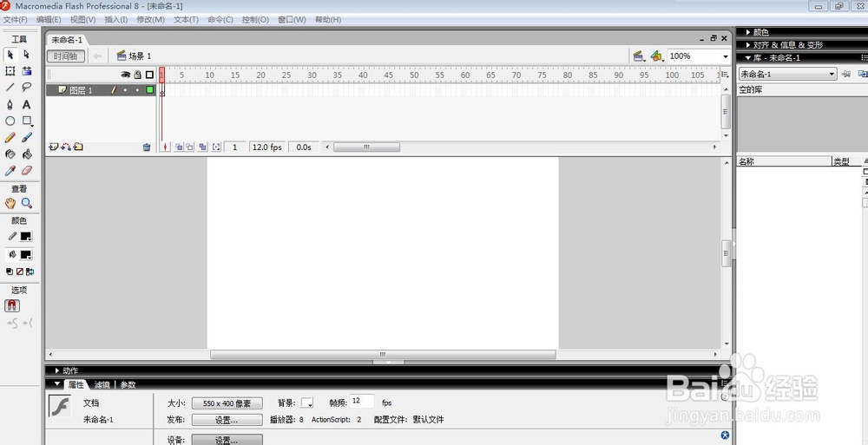The image size is (868, 445).
Task: Select the 图层 1 layer
Action: click(x=80, y=90)
